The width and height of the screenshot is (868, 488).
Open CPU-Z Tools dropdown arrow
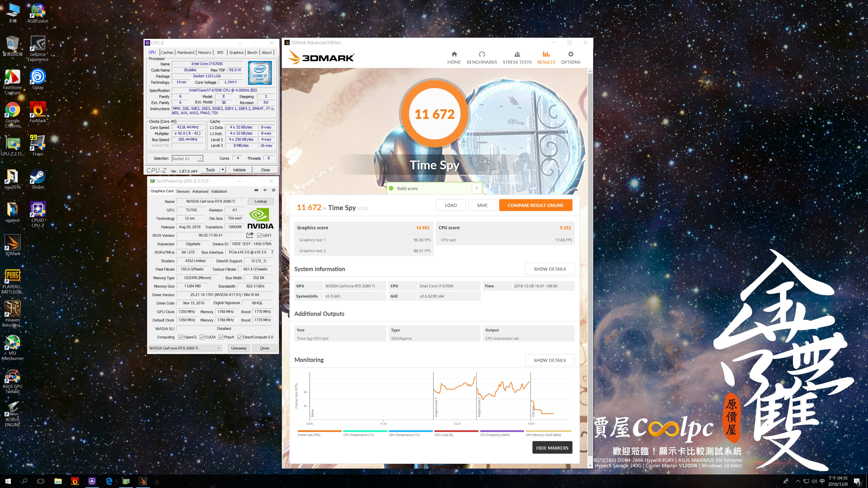[223, 170]
